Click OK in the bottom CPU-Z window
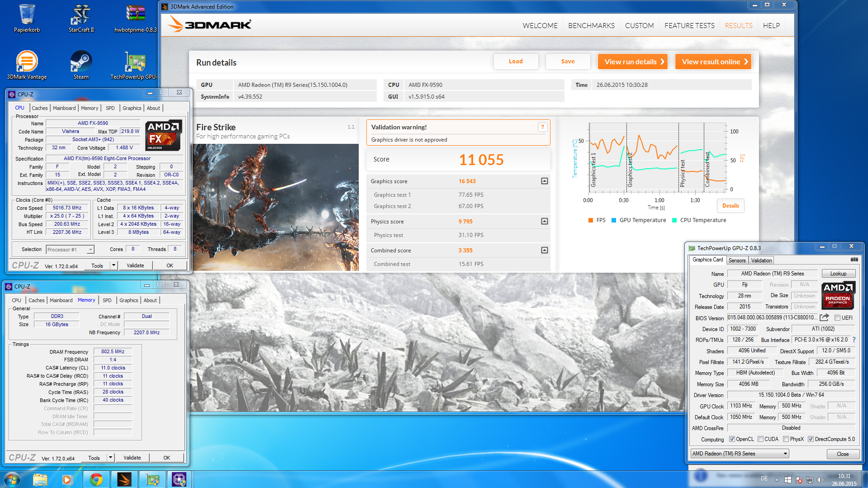Image resolution: width=868 pixels, height=488 pixels. [x=166, y=458]
